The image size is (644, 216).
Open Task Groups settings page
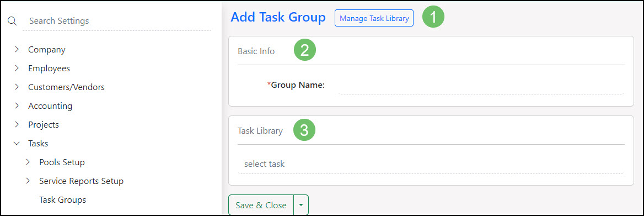pyautogui.click(x=62, y=199)
